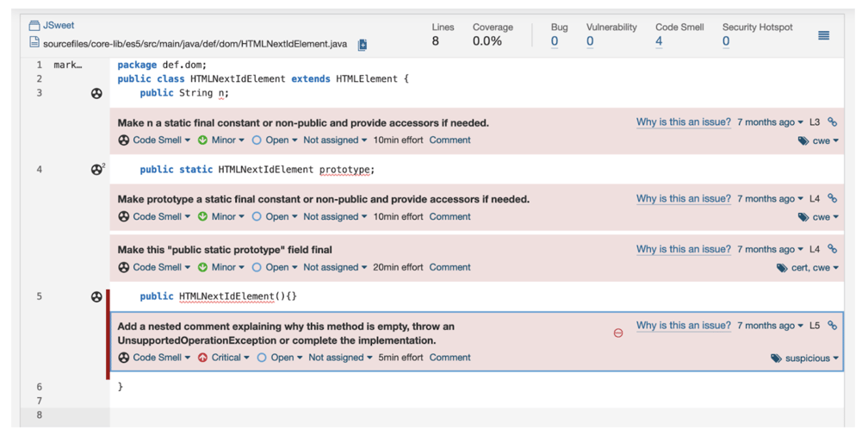This screenshot has height=436, width=868.
Task: Click the Code Smell count of 4
Action: click(x=659, y=41)
